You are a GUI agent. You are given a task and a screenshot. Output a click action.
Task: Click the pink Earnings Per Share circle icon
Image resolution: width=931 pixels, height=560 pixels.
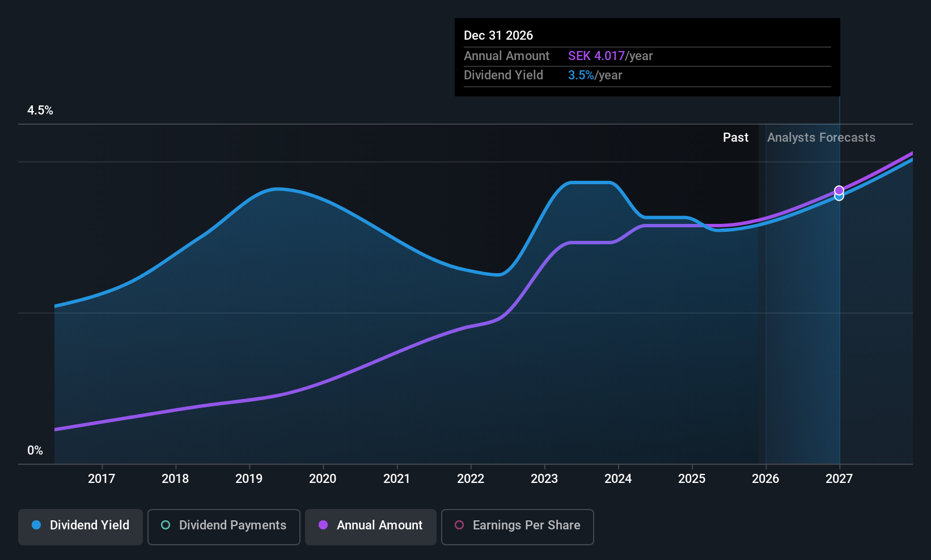(x=459, y=525)
